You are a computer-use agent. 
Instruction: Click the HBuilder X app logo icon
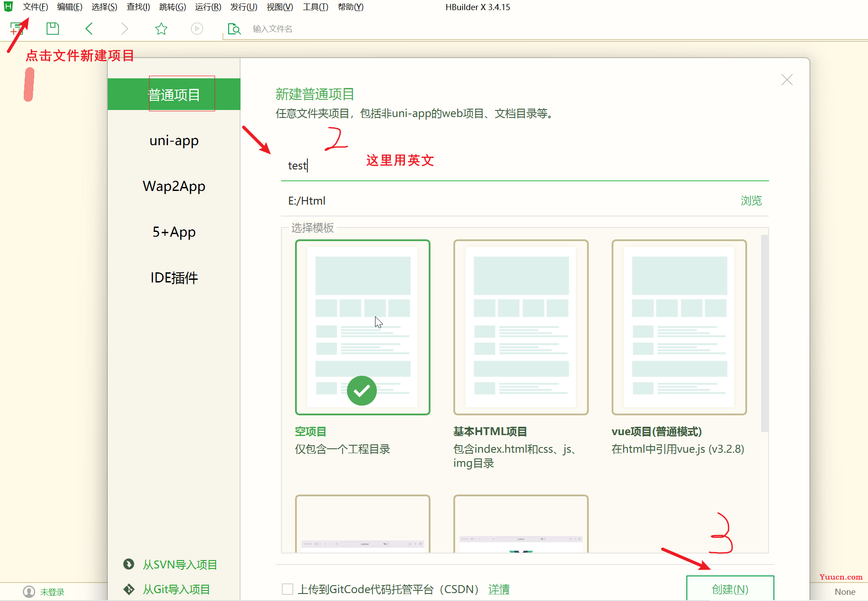[x=8, y=7]
